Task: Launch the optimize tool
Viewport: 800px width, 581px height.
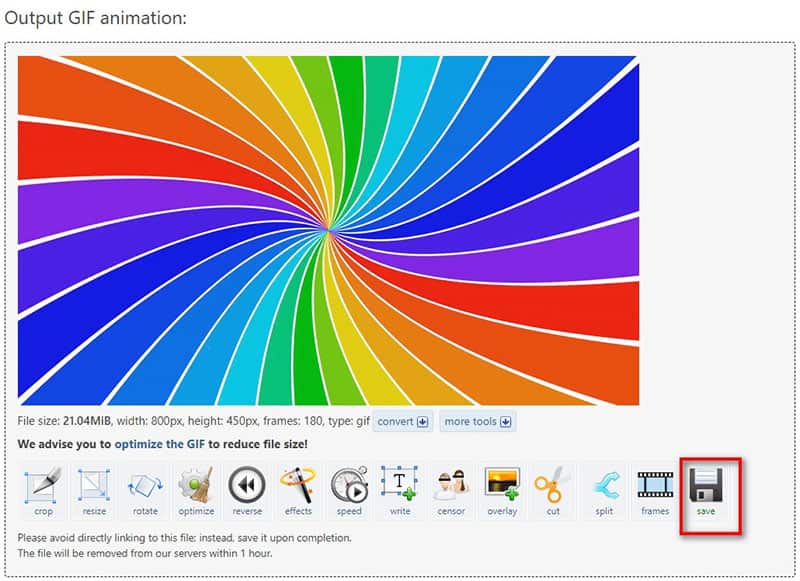Action: [x=196, y=491]
